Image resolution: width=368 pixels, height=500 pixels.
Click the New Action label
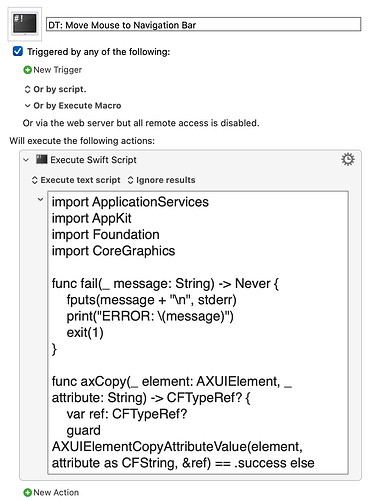(56, 492)
